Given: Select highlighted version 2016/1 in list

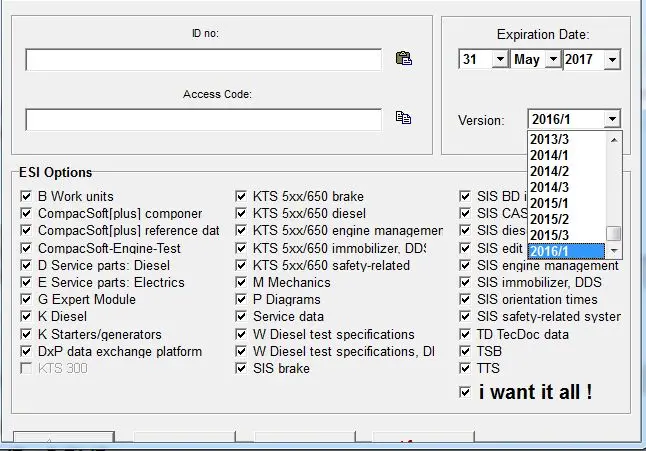Looking at the screenshot, I should coord(567,251).
